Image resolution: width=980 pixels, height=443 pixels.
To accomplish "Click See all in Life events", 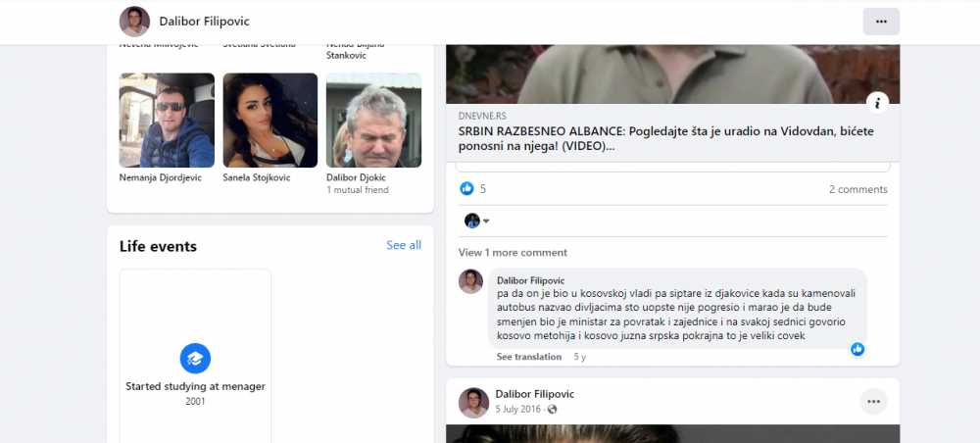I will (x=404, y=245).
